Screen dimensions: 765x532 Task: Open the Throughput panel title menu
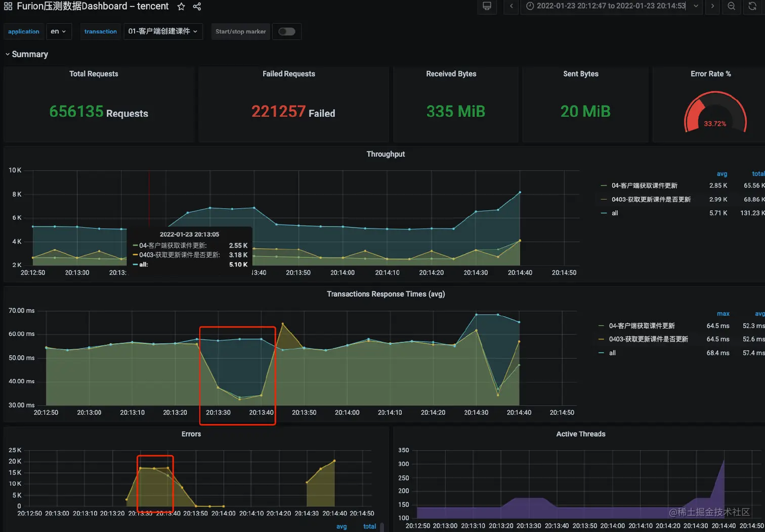386,154
